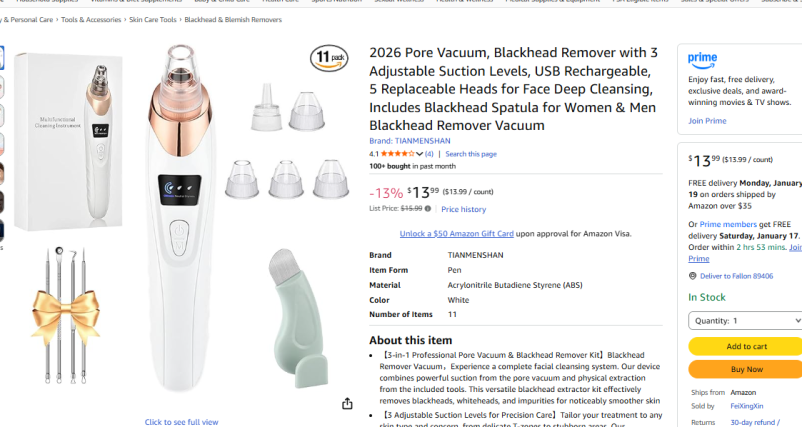
Task: Click the star rating icons
Action: pos(398,154)
